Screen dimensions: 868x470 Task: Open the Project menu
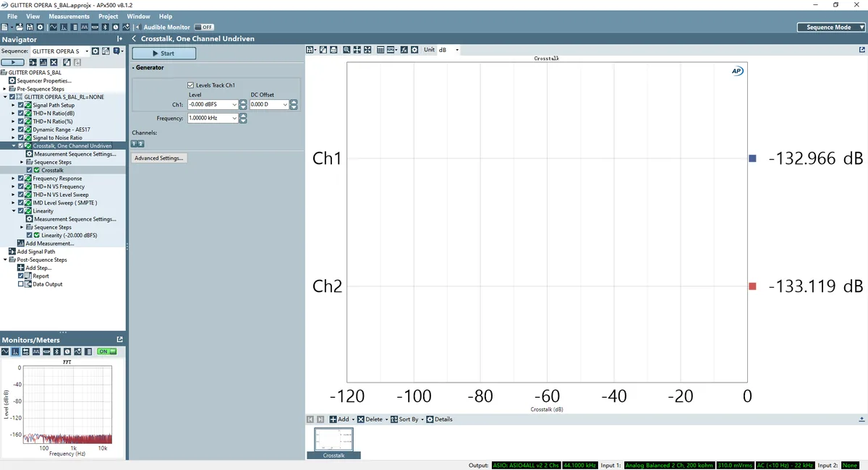coord(109,16)
